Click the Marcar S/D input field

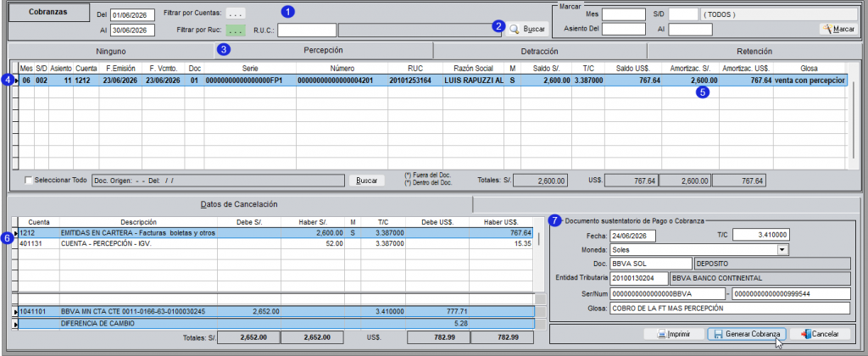coord(683,14)
